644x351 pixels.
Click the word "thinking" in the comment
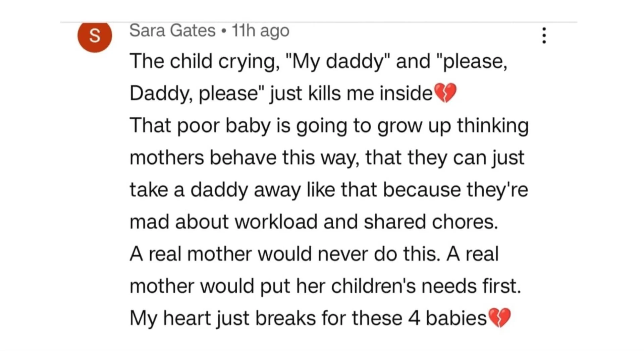pos(493,126)
